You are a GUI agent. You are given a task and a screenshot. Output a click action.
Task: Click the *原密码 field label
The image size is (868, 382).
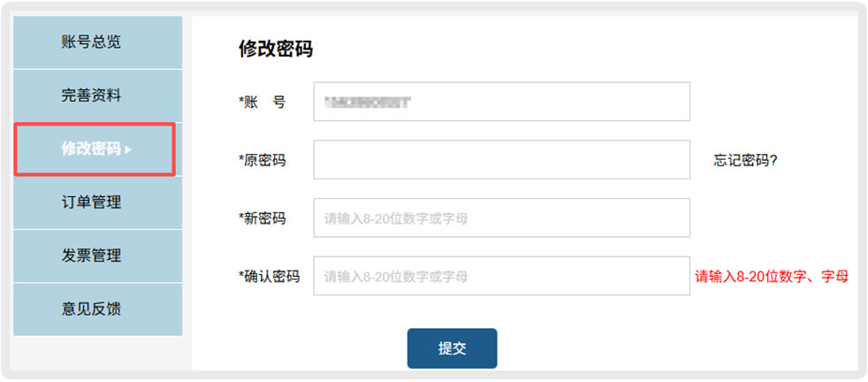tap(263, 160)
